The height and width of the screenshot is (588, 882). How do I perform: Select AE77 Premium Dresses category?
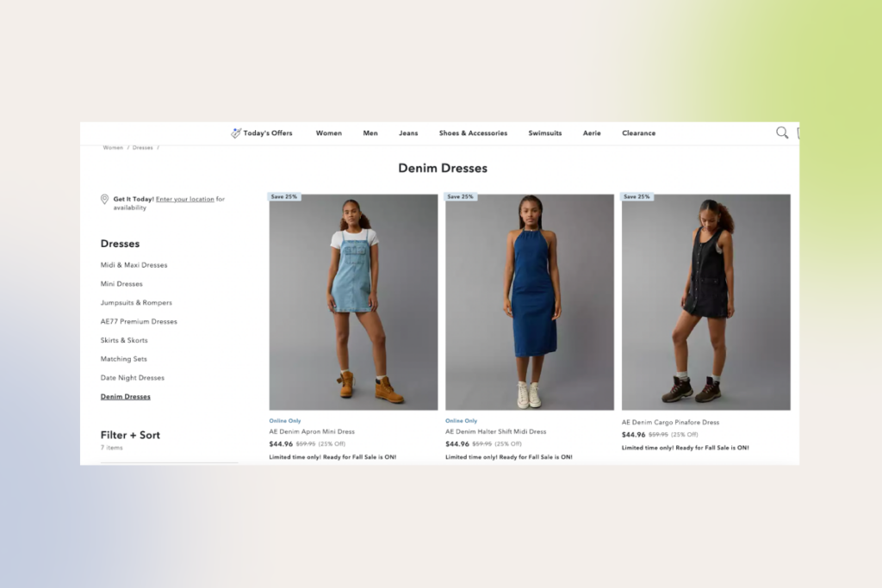click(x=139, y=321)
